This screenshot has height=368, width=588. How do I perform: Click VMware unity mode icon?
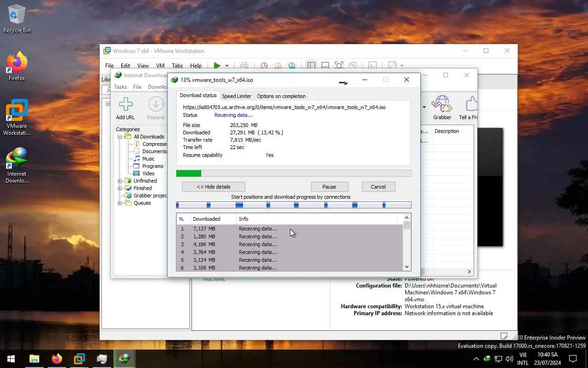pyautogui.click(x=353, y=66)
